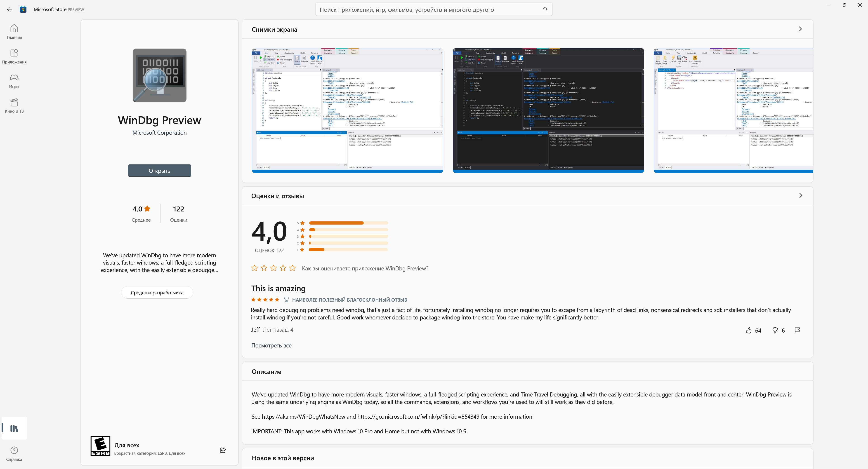The height and width of the screenshot is (469, 868).
Task: Expand Оценки и отзывы section chevron
Action: tap(801, 196)
